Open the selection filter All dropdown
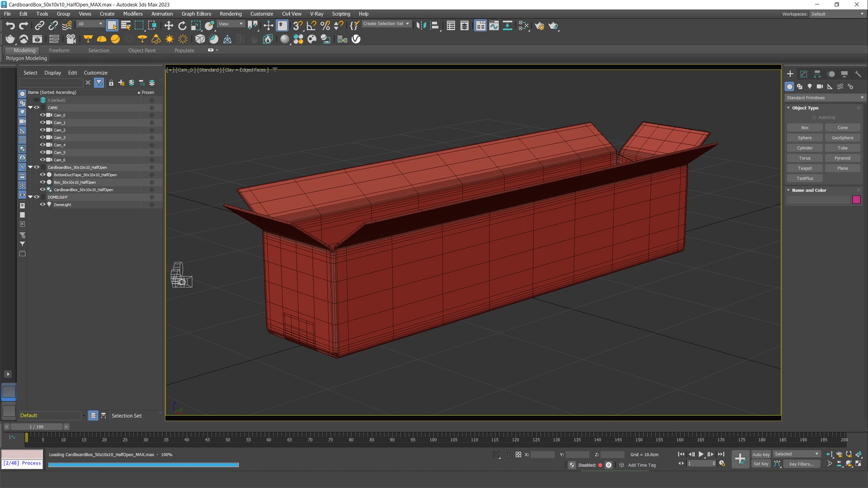 click(x=90, y=24)
